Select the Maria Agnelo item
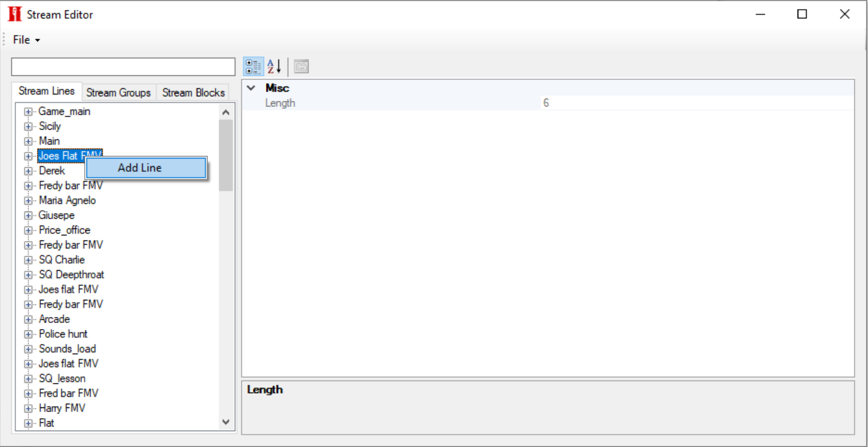The width and height of the screenshot is (868, 447). click(67, 201)
